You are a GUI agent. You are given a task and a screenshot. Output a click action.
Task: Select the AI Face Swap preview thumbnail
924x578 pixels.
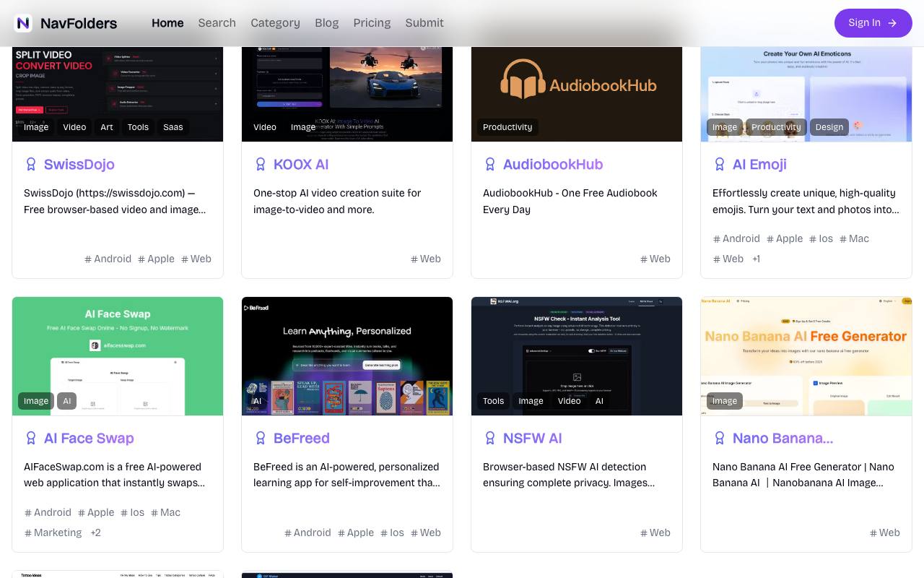point(118,356)
